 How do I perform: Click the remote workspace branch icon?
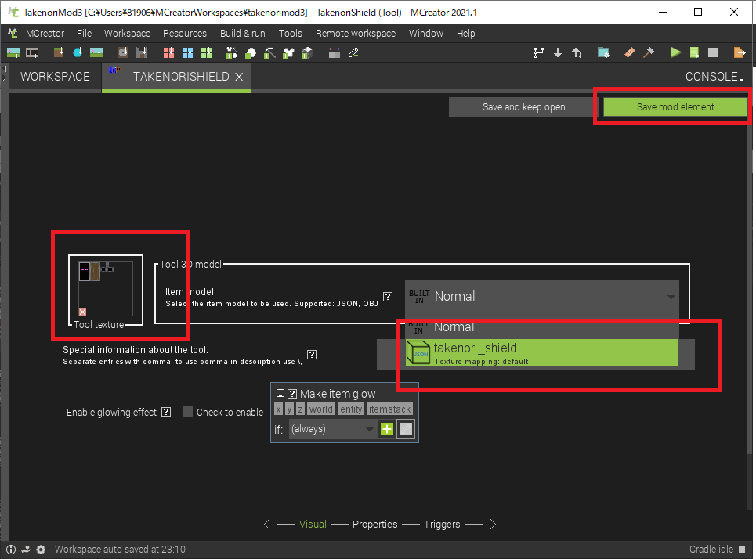coord(538,52)
